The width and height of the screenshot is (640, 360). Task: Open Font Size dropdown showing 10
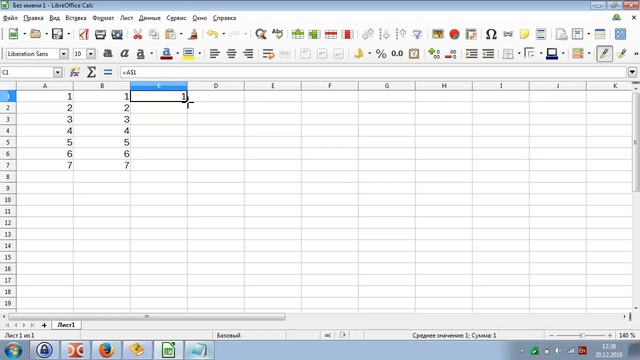click(x=91, y=53)
